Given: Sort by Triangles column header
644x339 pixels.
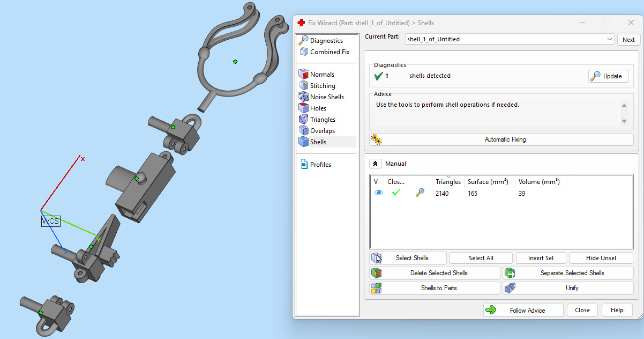Looking at the screenshot, I should click(448, 182).
